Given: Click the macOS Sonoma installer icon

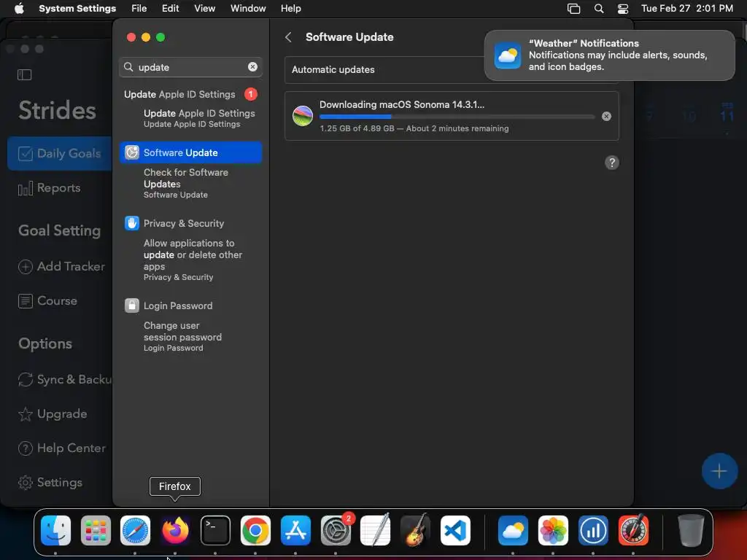Looking at the screenshot, I should click(x=303, y=116).
